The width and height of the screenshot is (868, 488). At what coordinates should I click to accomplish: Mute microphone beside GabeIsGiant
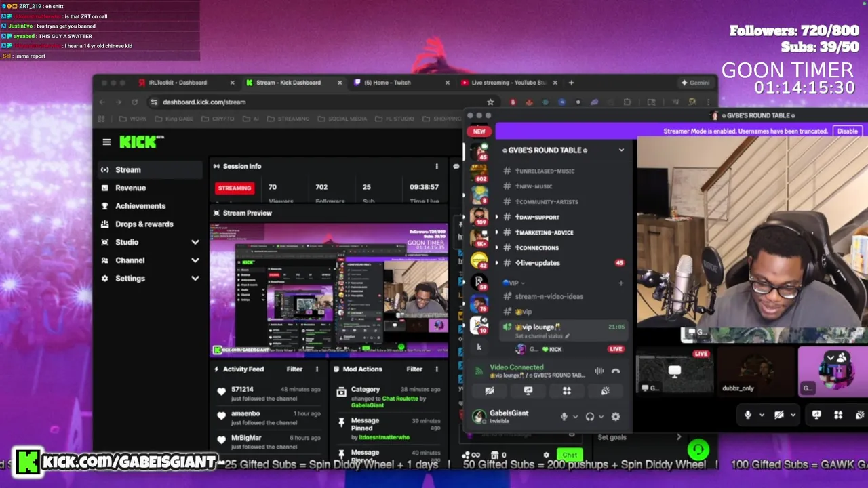(564, 417)
